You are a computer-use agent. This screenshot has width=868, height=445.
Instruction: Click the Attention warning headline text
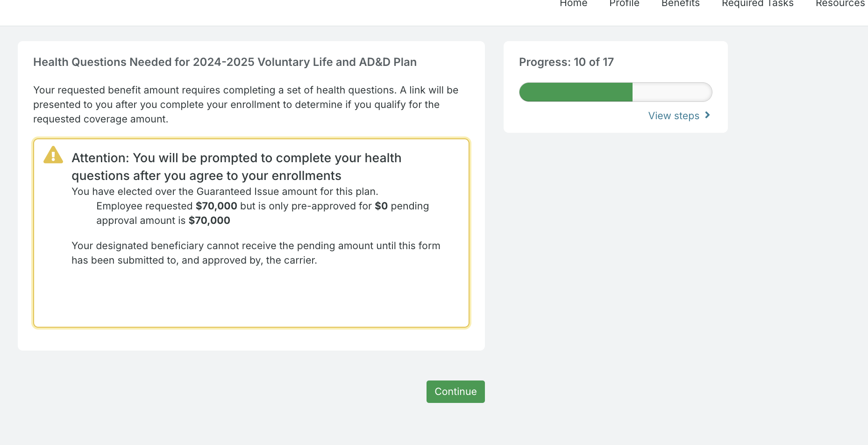point(236,166)
